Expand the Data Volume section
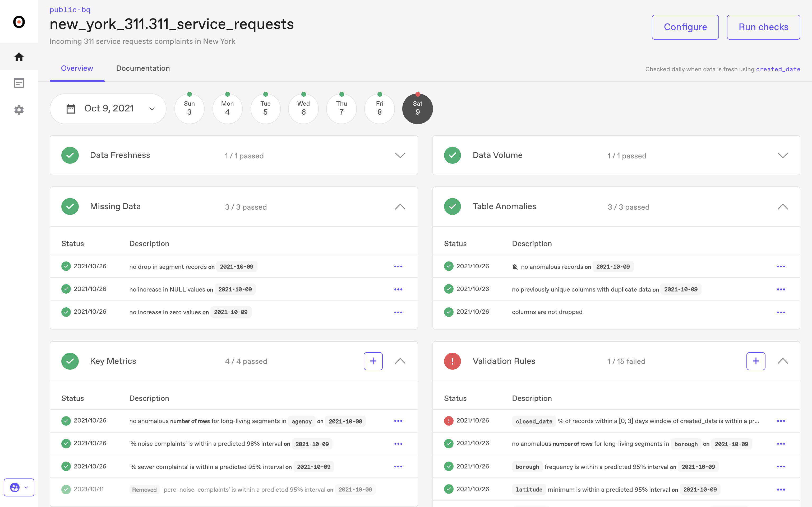The height and width of the screenshot is (507, 812). point(782,155)
